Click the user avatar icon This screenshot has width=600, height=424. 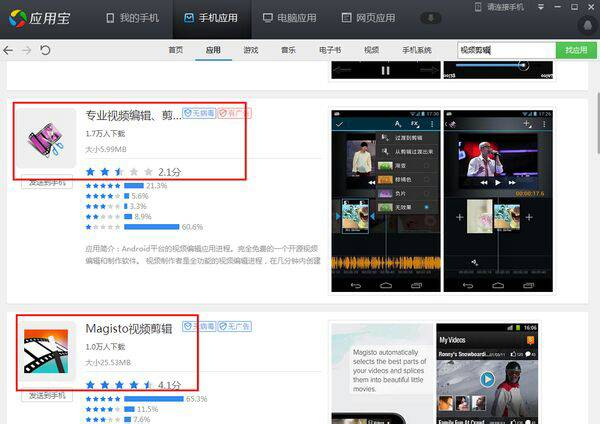588,26
